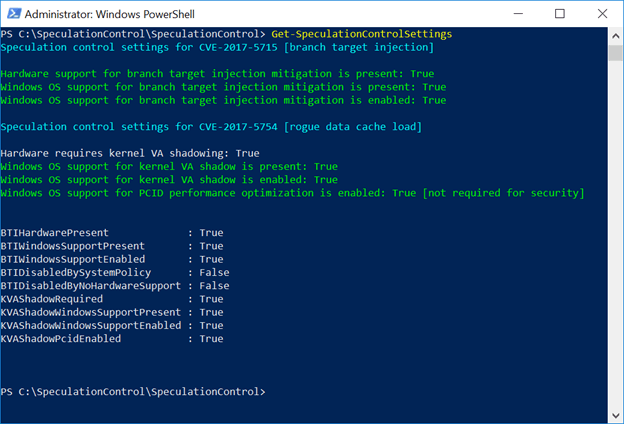Click the Administrator: Windows PowerShell title text
Image resolution: width=624 pixels, height=424 pixels.
[x=110, y=14]
